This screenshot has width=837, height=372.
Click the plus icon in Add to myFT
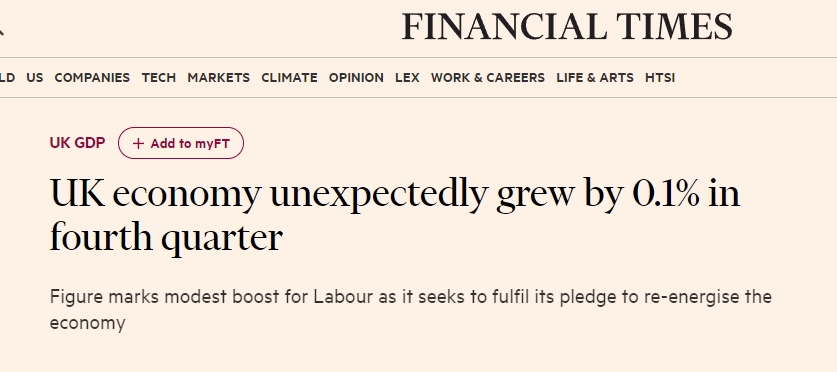[x=138, y=144]
